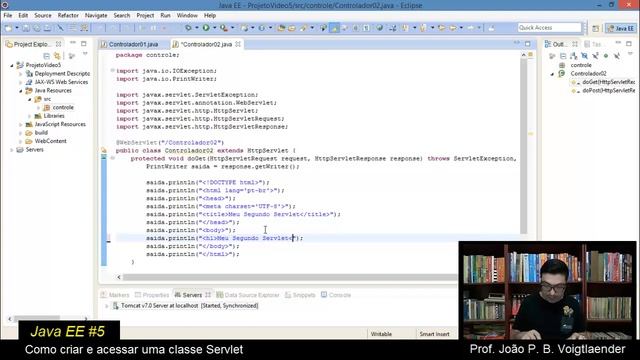Click the Sort icon in Outline toolbar
The width and height of the screenshot is (640, 360).
pyautogui.click(x=574, y=56)
